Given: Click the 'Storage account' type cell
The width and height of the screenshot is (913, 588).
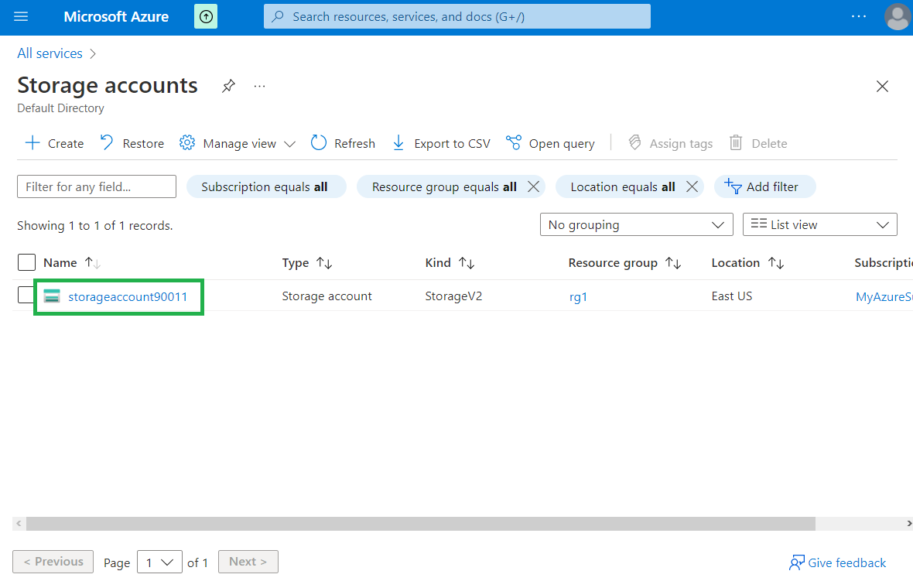Looking at the screenshot, I should [327, 296].
